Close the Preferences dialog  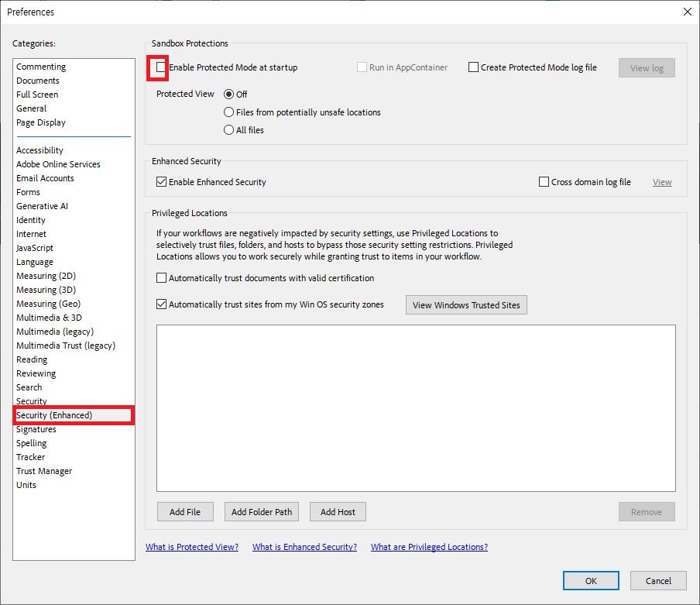(688, 12)
